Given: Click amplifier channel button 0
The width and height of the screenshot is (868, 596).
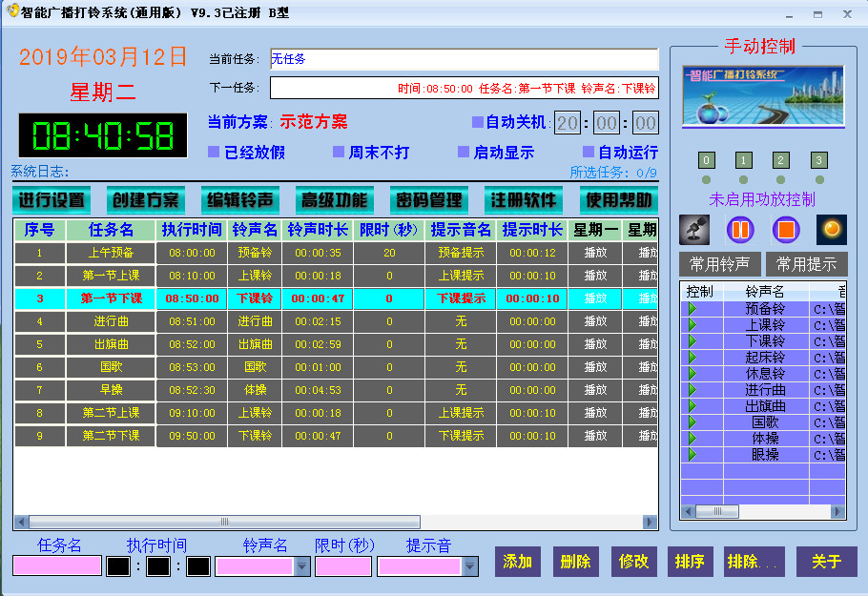Looking at the screenshot, I should pos(706,160).
